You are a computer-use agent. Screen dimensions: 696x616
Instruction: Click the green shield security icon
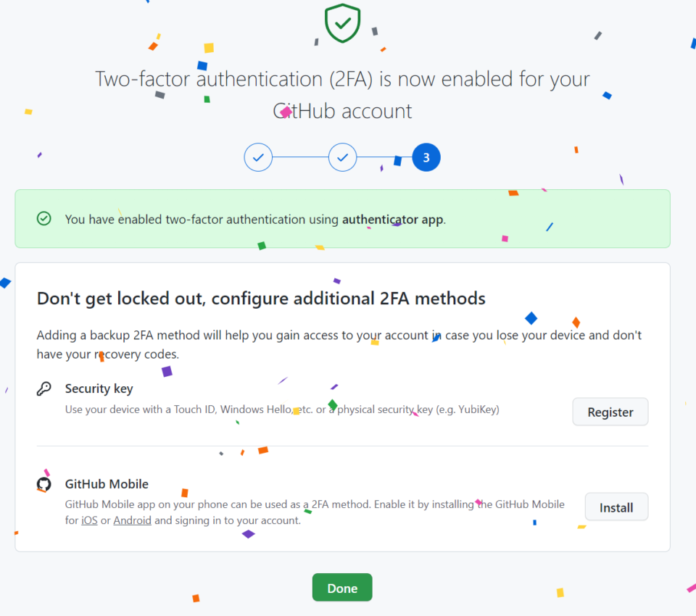point(342,23)
